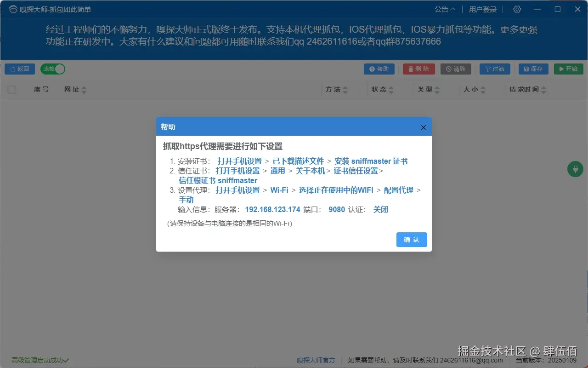Open 用户登录 user login
This screenshot has height=368, width=588.
(483, 9)
